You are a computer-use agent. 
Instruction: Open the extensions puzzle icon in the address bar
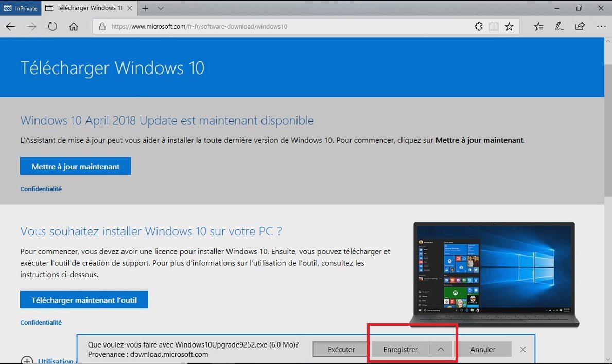tap(479, 27)
